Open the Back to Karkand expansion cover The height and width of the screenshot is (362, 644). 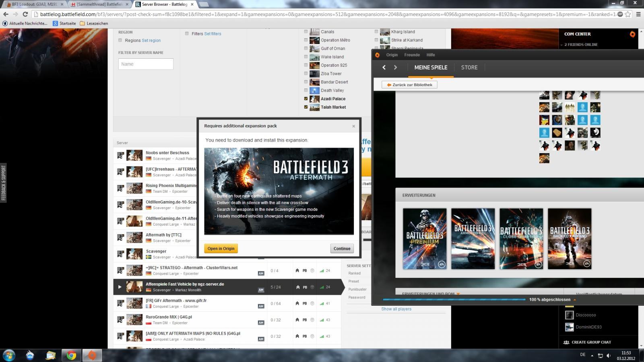coord(570,239)
